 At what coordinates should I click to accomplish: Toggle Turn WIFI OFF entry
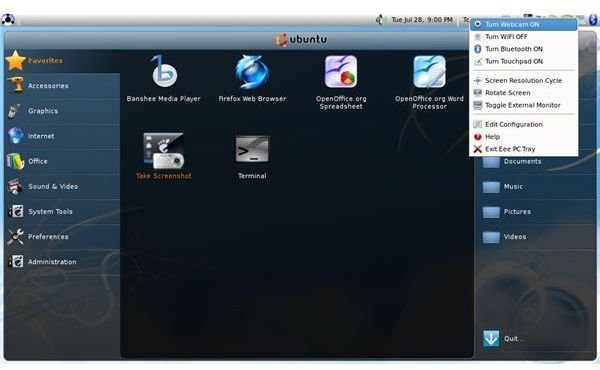523,37
